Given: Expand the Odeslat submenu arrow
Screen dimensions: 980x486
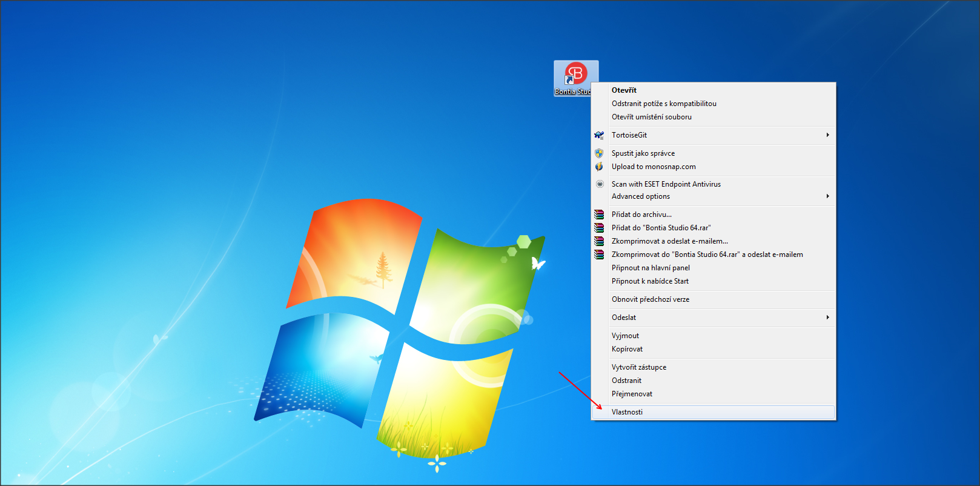Looking at the screenshot, I should click(827, 318).
